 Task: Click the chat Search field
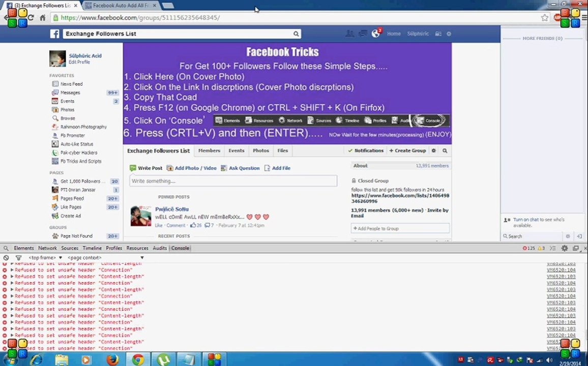pos(532,236)
